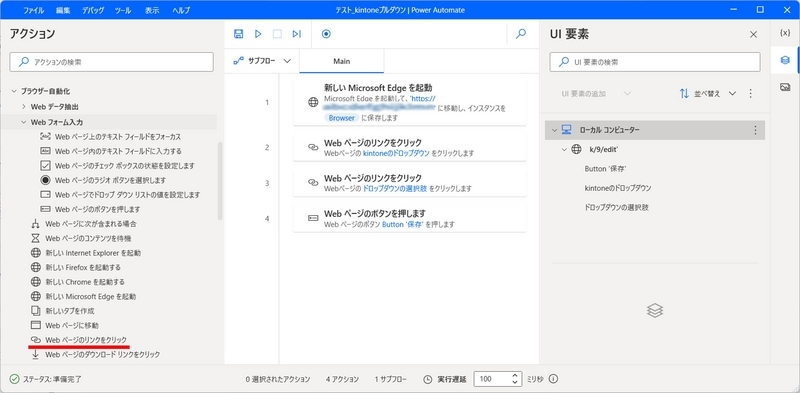Click the ステータス: 準備完了 status text

point(52,379)
